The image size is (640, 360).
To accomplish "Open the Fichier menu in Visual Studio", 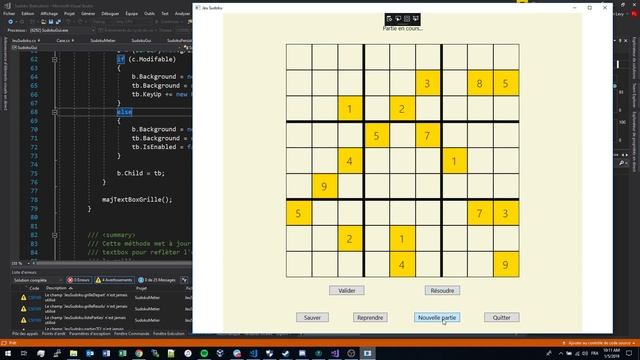I will [9, 13].
